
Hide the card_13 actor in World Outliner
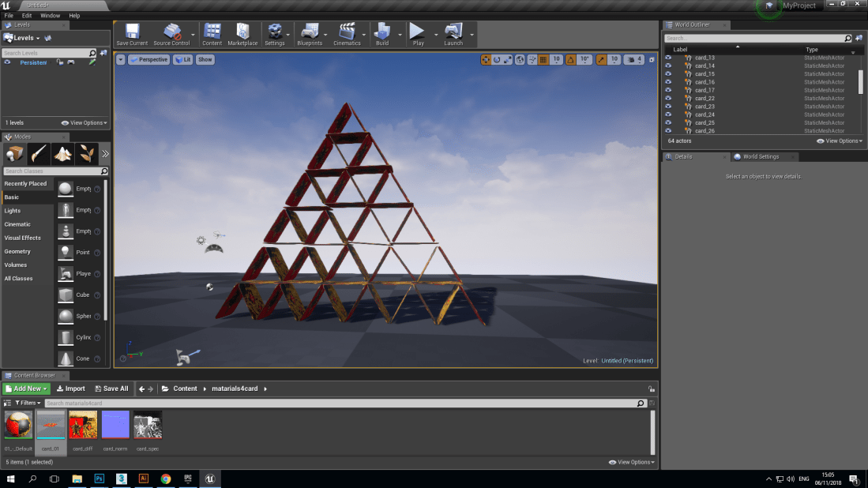point(668,58)
